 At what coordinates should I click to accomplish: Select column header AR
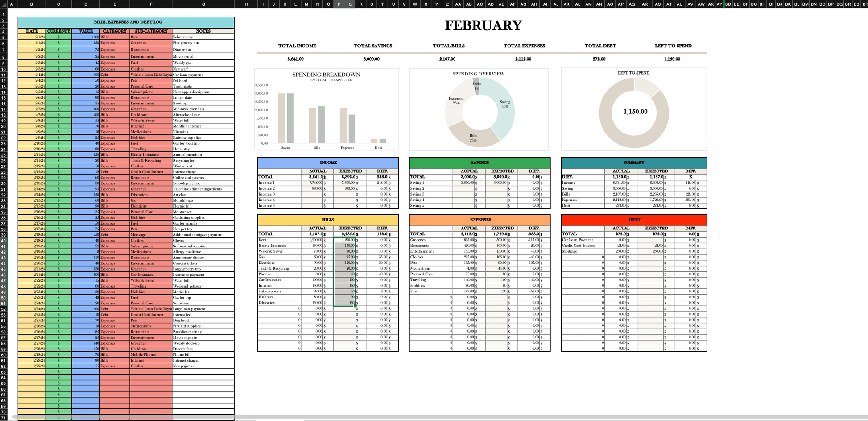[645, 4]
